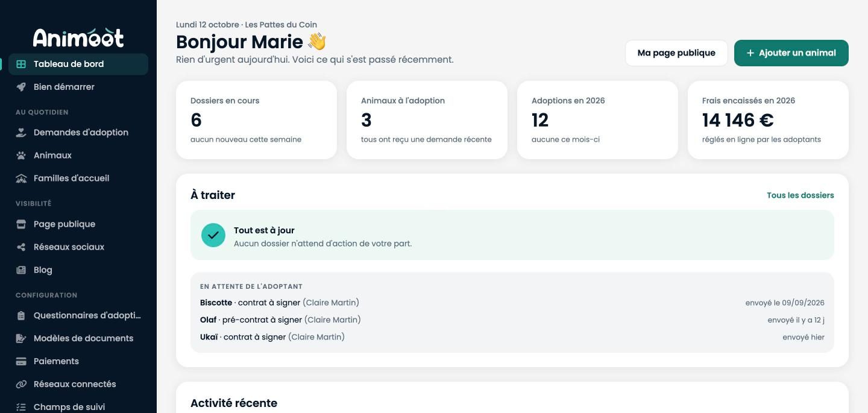The height and width of the screenshot is (413, 868).
Task: Click the Demandes d'adoption hand icon
Action: tap(21, 133)
